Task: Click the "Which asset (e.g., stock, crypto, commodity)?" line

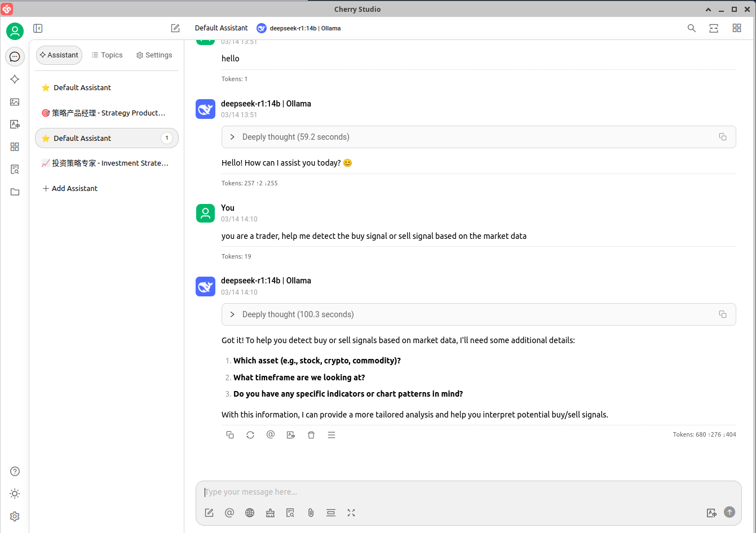Action: point(317,361)
